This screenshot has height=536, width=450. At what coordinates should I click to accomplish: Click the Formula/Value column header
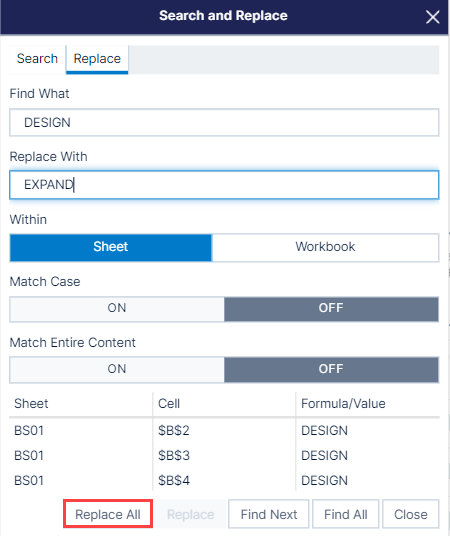coord(343,404)
